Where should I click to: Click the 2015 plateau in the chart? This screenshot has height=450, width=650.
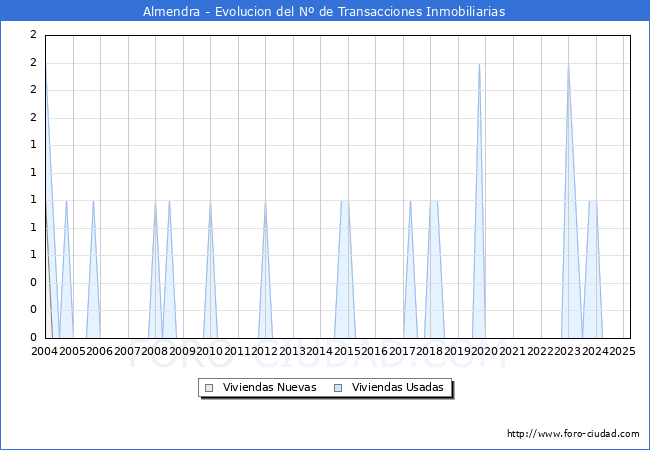[345, 202]
